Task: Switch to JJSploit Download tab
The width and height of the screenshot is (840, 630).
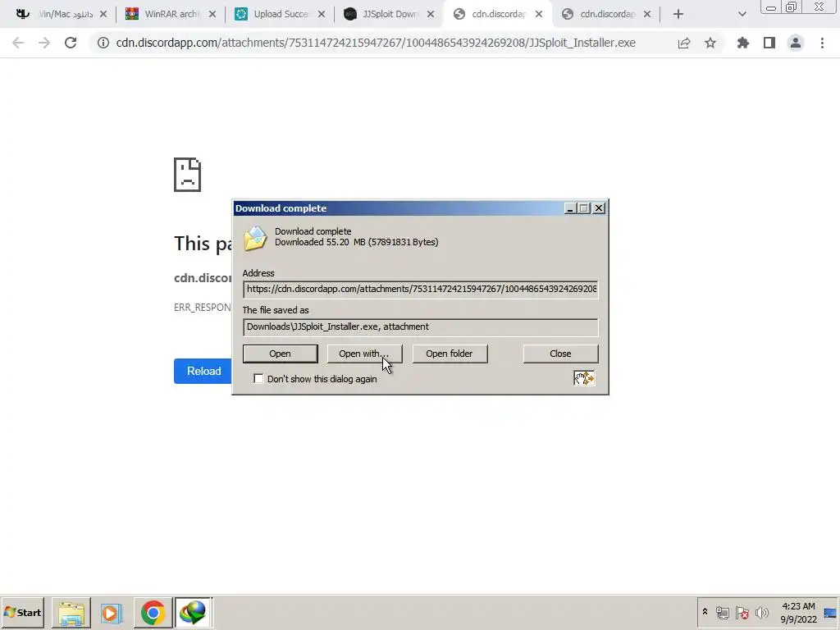Action: click(389, 15)
